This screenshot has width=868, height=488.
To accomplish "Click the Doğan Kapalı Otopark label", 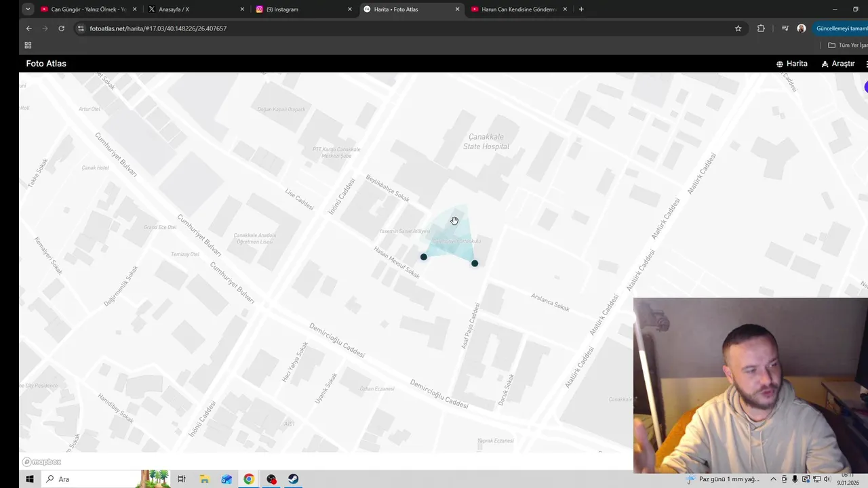I will pos(281,109).
